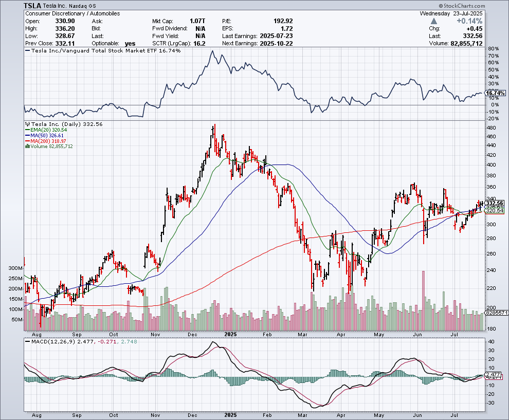Click the EPS value 1.72
This screenshot has width=509, height=420.
pyautogui.click(x=287, y=29)
